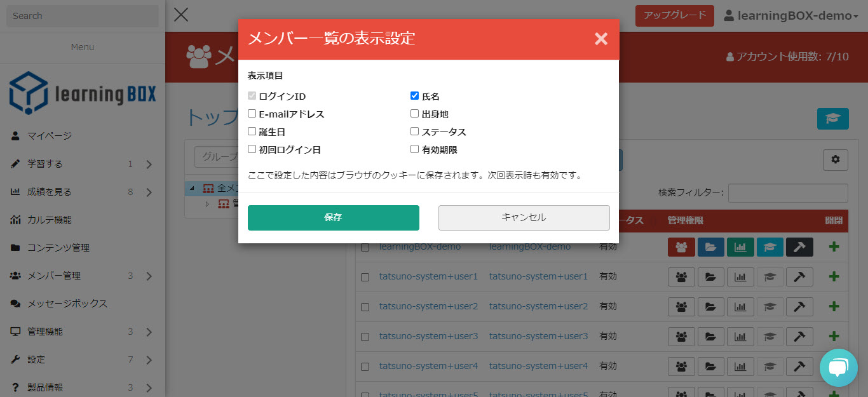The image size is (868, 397).
Task: Tick the 有効期限 checkbox
Action: tap(415, 150)
